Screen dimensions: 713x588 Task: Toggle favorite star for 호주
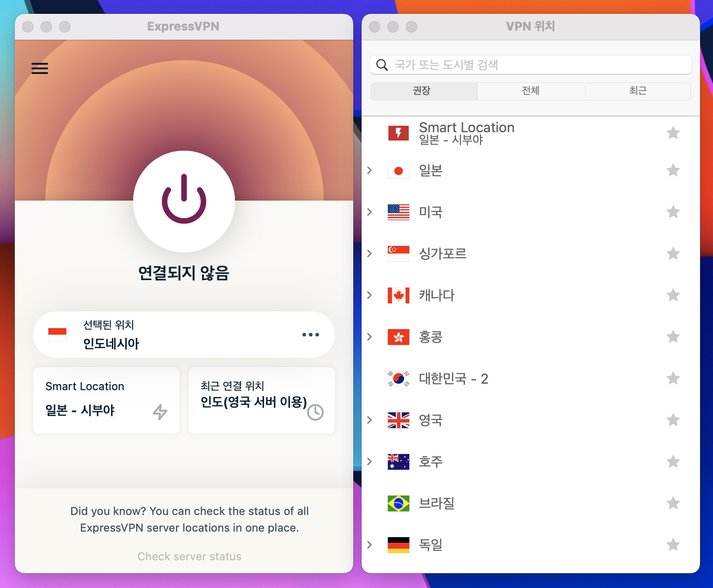[x=673, y=461]
